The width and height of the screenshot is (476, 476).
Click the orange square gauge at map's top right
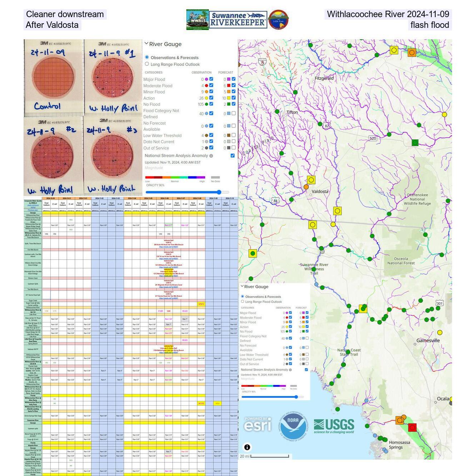pyautogui.click(x=412, y=52)
